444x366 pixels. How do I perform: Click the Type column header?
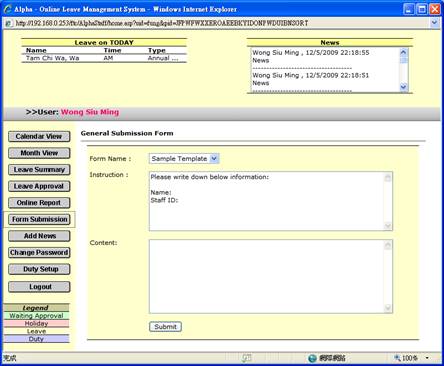tap(157, 50)
